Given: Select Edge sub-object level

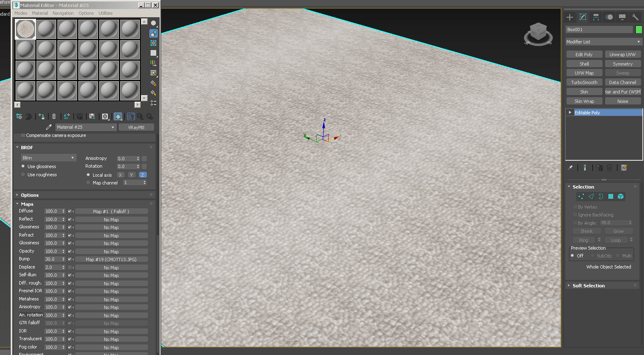Looking at the screenshot, I should pyautogui.click(x=591, y=196).
